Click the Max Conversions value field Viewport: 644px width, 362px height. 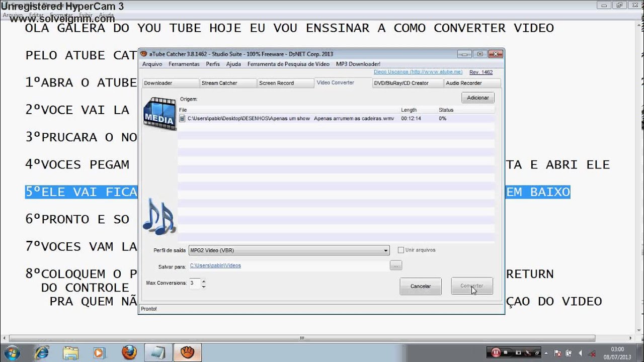coord(194,283)
